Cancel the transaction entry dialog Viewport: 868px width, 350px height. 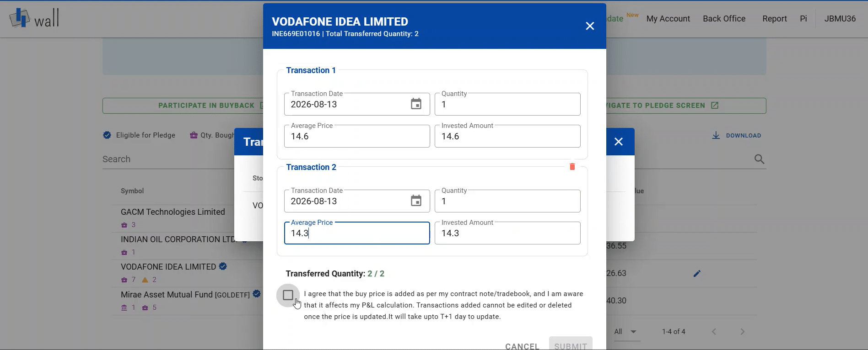(522, 346)
